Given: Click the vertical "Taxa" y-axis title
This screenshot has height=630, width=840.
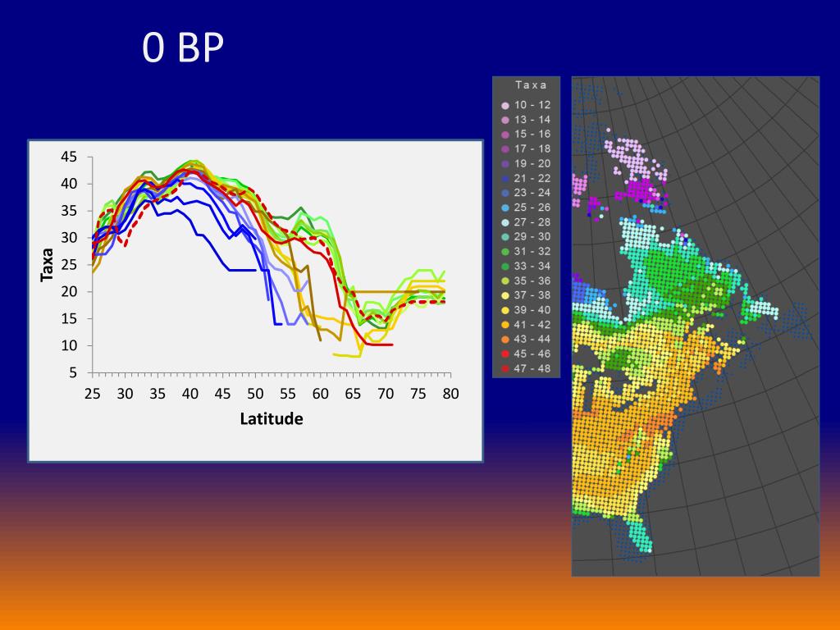Looking at the screenshot, I should (x=47, y=264).
